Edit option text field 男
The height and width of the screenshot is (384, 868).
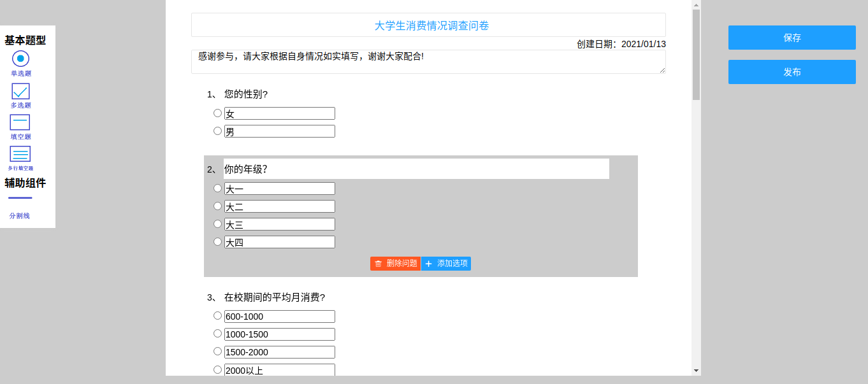coord(280,131)
